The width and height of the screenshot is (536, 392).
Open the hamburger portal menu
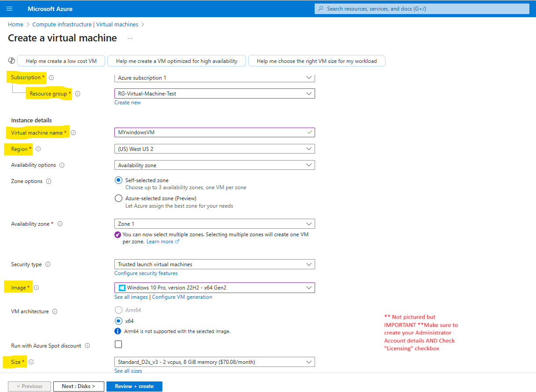[10, 9]
